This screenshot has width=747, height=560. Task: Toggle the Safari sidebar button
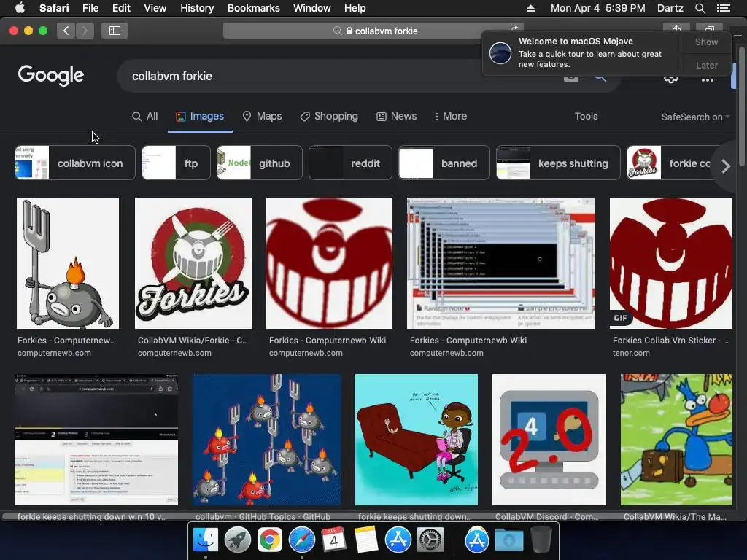point(115,31)
